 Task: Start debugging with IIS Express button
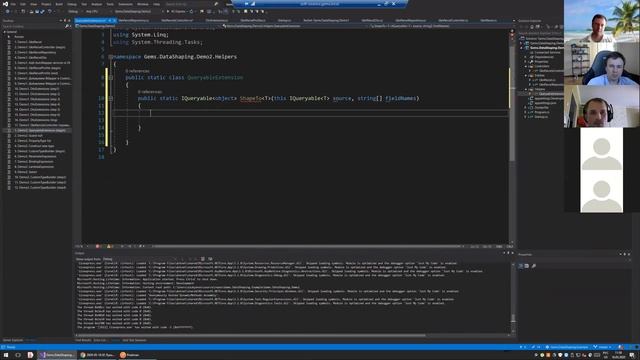point(178,11)
